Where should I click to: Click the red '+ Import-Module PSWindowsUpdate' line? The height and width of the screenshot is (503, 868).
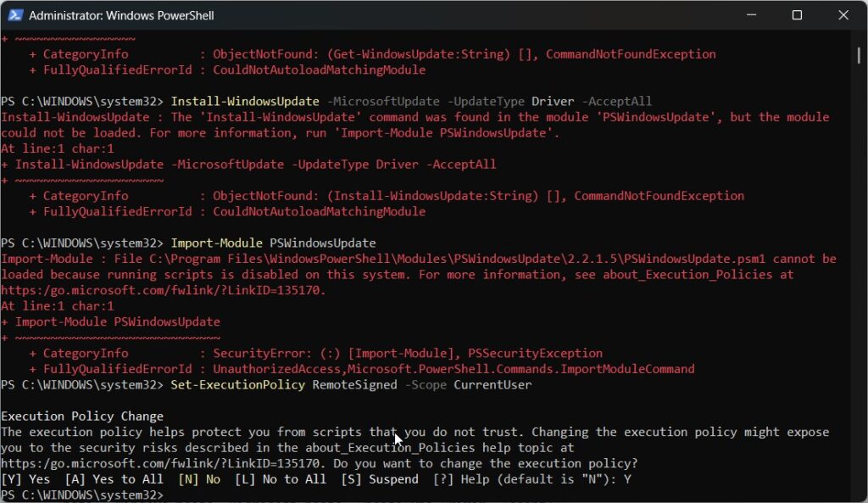[x=110, y=321]
